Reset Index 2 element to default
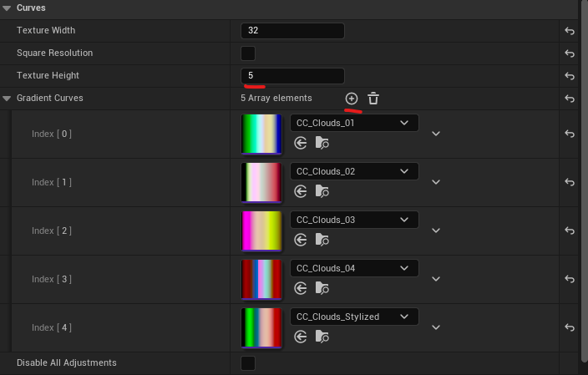This screenshot has width=588, height=375. click(x=570, y=231)
